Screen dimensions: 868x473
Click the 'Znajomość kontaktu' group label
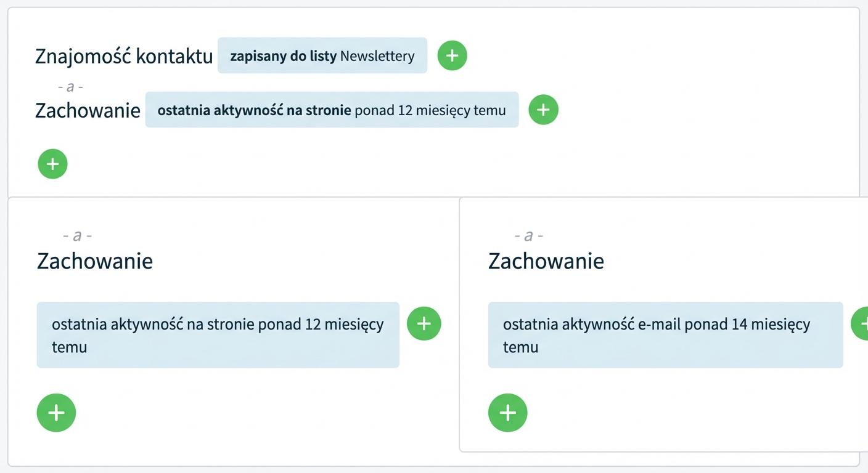pyautogui.click(x=124, y=56)
